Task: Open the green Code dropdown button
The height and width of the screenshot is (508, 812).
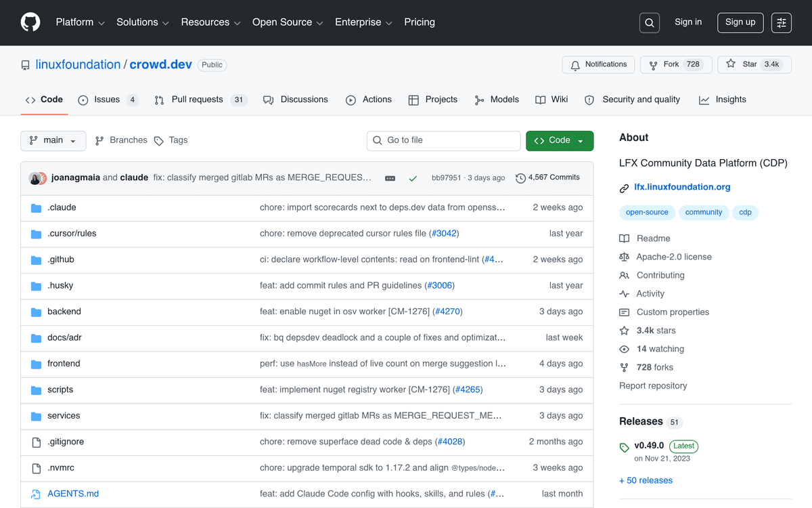Action: click(x=560, y=140)
